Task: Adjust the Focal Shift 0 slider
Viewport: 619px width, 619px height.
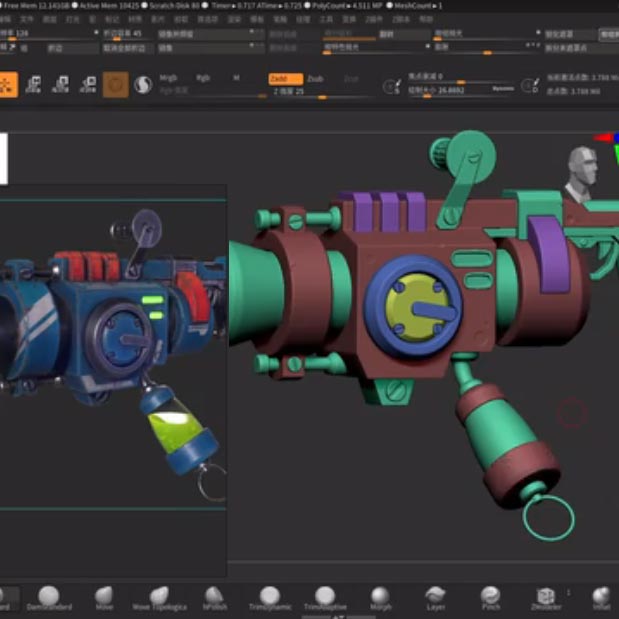Action: point(461,77)
